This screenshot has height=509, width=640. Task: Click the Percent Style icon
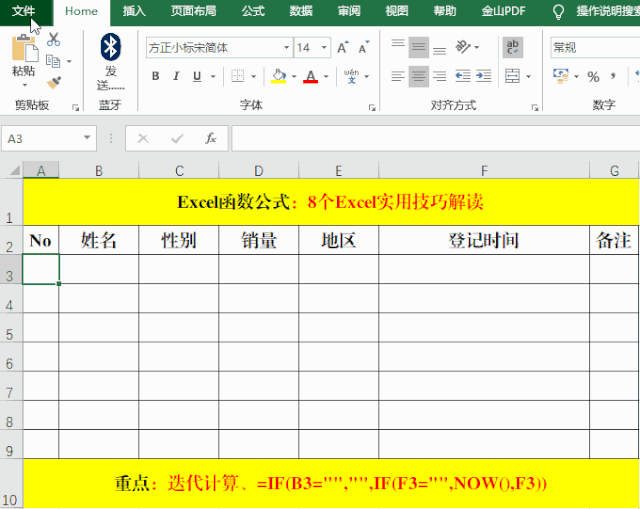pyautogui.click(x=593, y=76)
